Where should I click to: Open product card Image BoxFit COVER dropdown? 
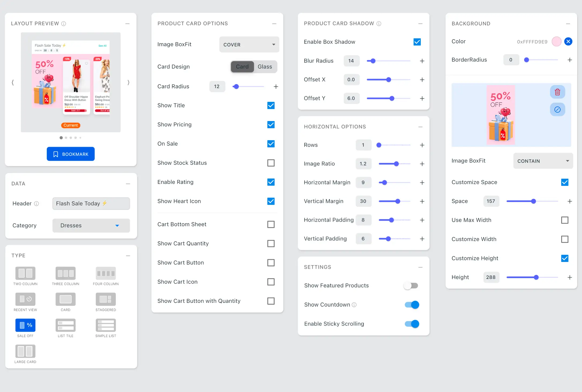pyautogui.click(x=249, y=44)
